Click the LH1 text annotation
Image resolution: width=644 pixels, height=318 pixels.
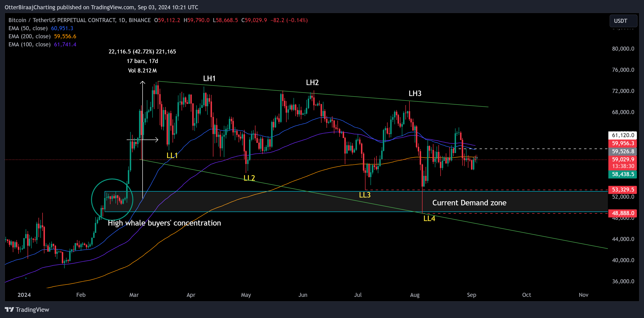point(209,78)
